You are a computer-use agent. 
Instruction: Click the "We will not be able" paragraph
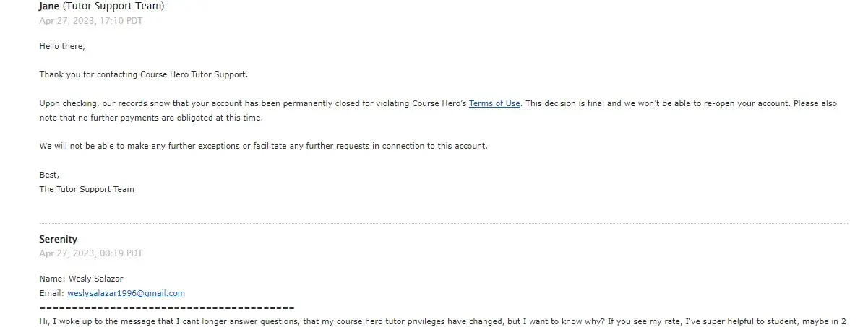263,146
